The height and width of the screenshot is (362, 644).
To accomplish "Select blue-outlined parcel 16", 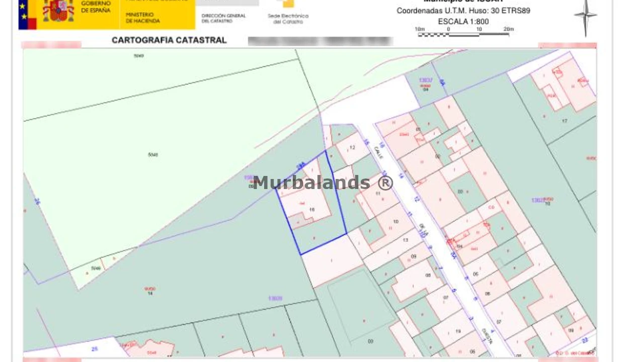I will pos(312,210).
